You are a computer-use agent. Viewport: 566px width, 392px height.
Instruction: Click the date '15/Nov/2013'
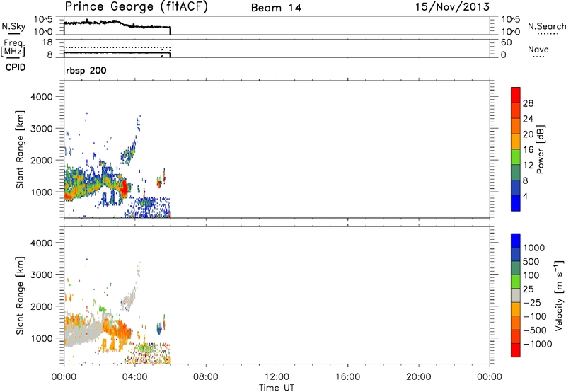(452, 7)
